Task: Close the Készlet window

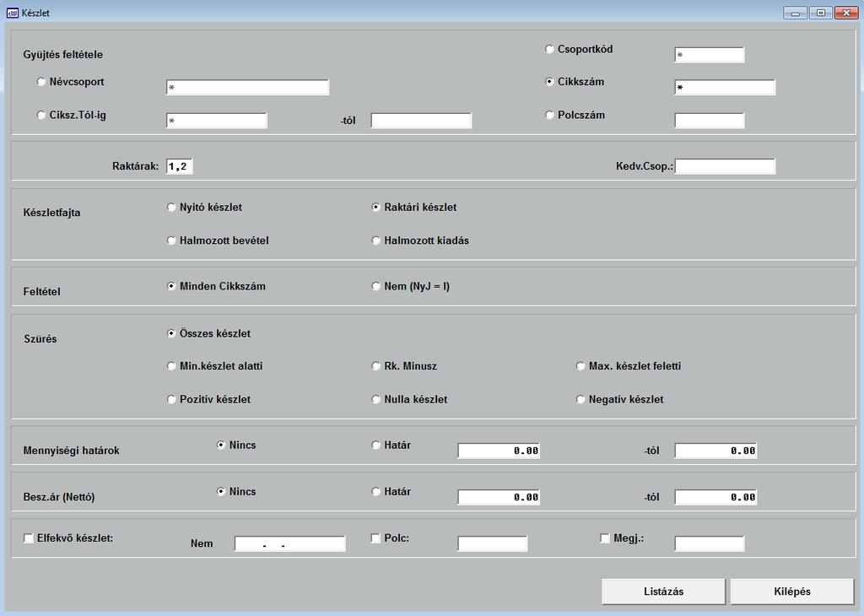Action: coord(846,13)
